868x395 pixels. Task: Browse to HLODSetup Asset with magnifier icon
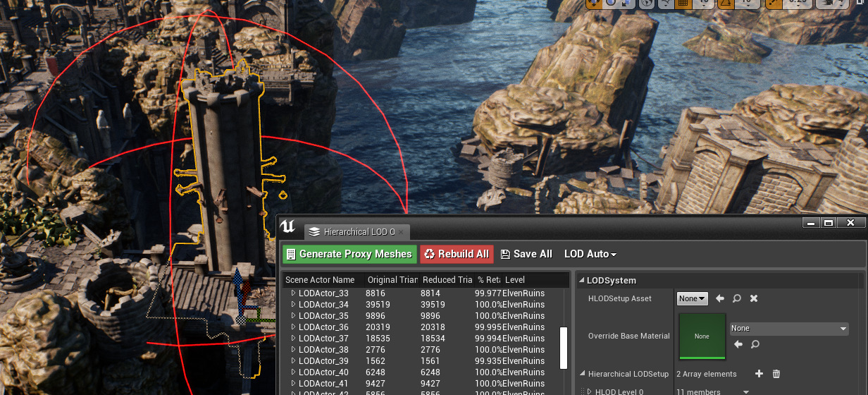tap(737, 298)
